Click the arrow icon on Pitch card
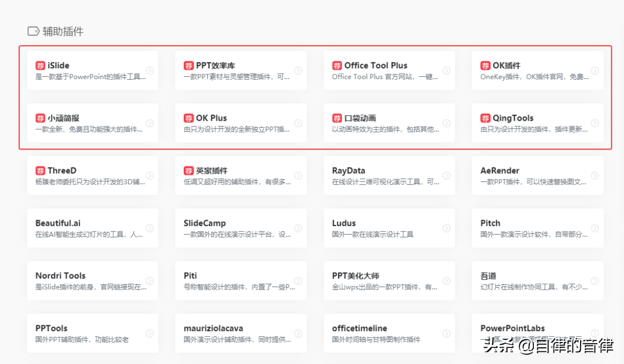Image resolution: width=624 pixels, height=364 pixels. pos(595,228)
